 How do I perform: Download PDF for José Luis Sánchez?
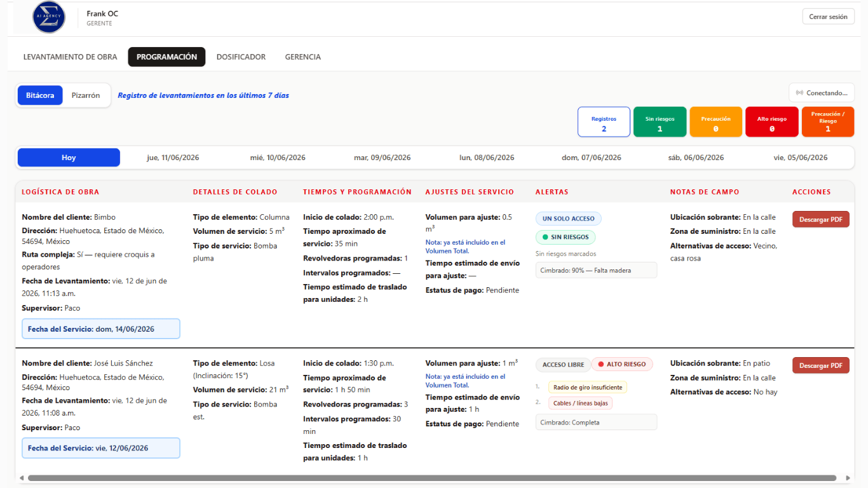click(820, 365)
